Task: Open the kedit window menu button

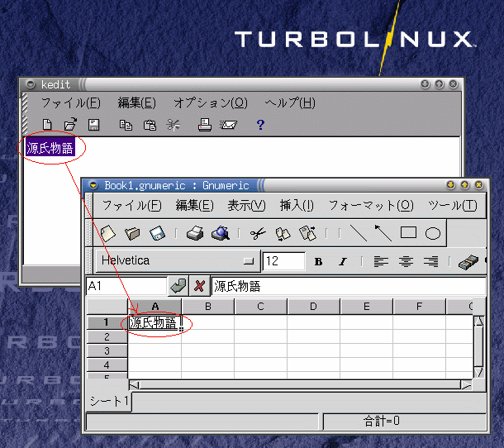Action: [x=31, y=84]
